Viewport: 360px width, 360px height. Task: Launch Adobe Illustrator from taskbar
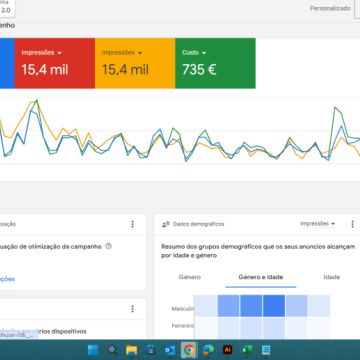[228, 350]
